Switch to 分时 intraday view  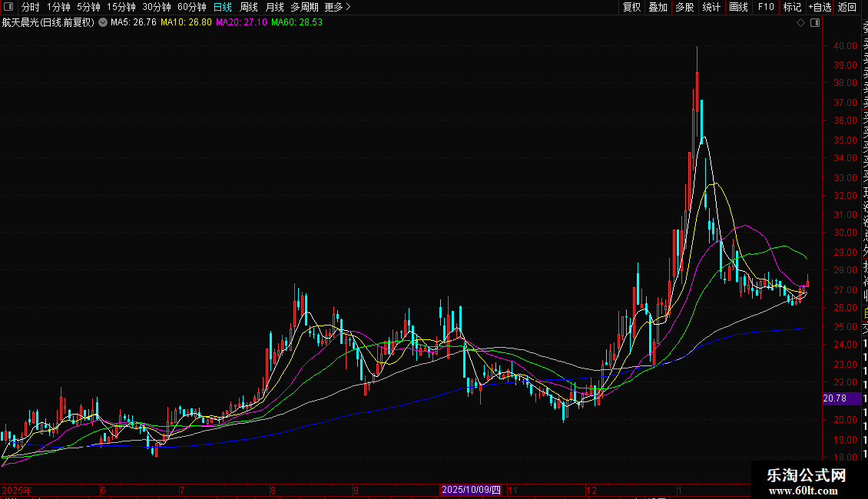click(x=31, y=7)
